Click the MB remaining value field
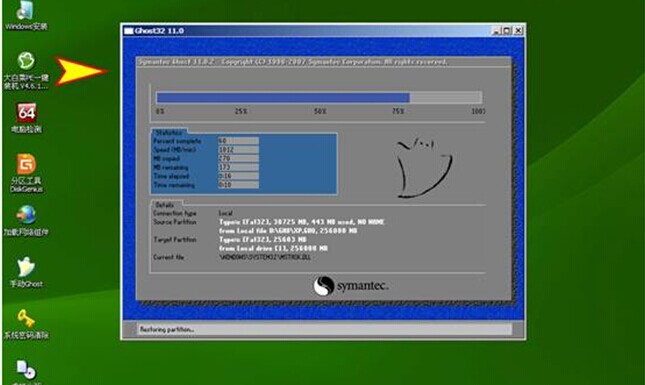The width and height of the screenshot is (645, 385). tap(238, 167)
